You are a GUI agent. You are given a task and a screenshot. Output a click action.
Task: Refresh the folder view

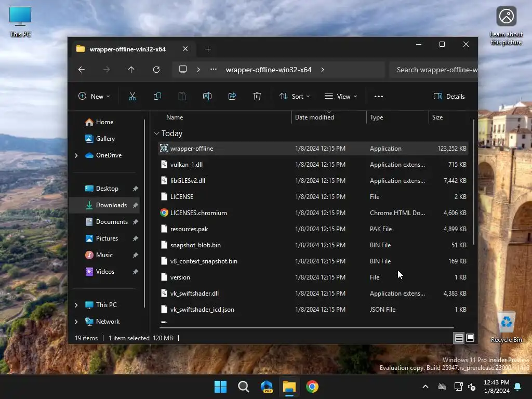156,70
